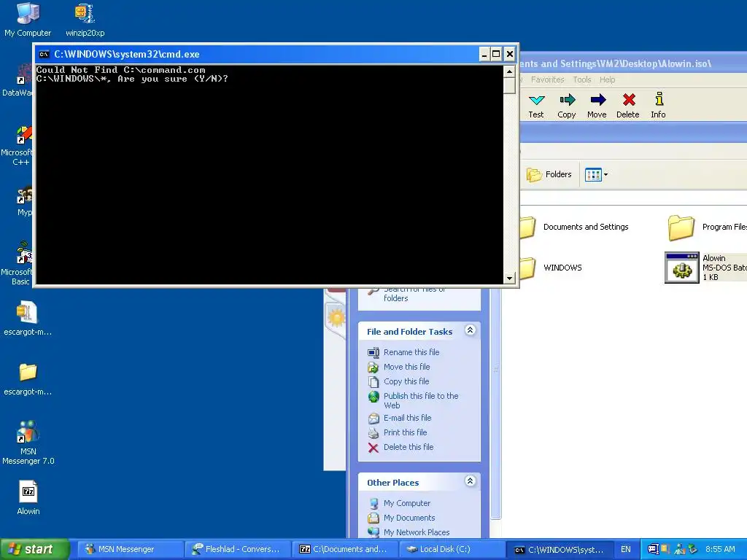Select the MSN Messenger 7.0 desktop shortcut

point(28,443)
